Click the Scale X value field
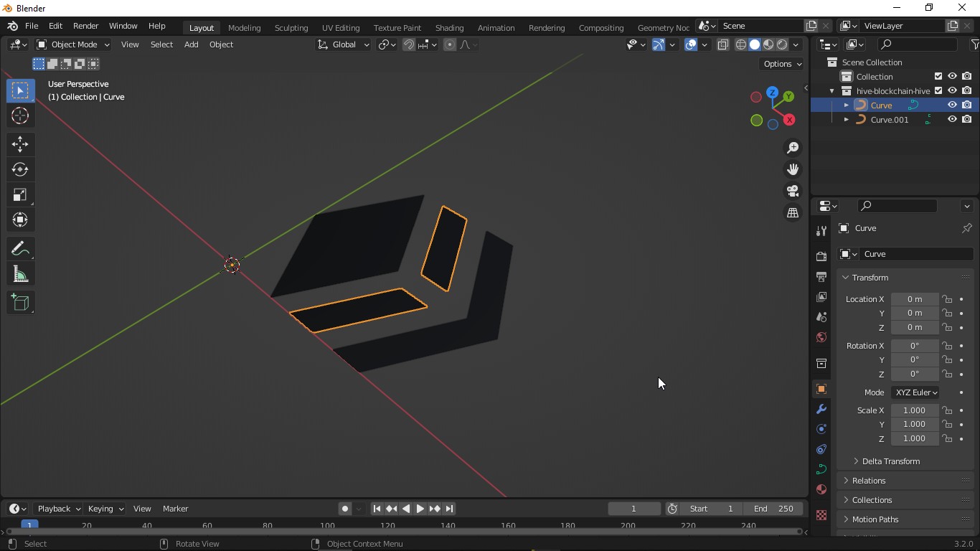The image size is (980, 551). click(915, 410)
